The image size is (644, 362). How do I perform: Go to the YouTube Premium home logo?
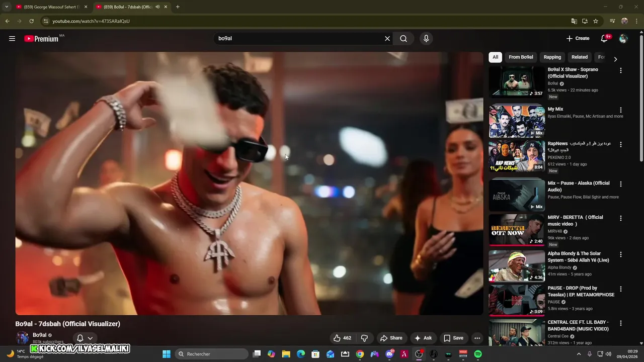pos(41,39)
